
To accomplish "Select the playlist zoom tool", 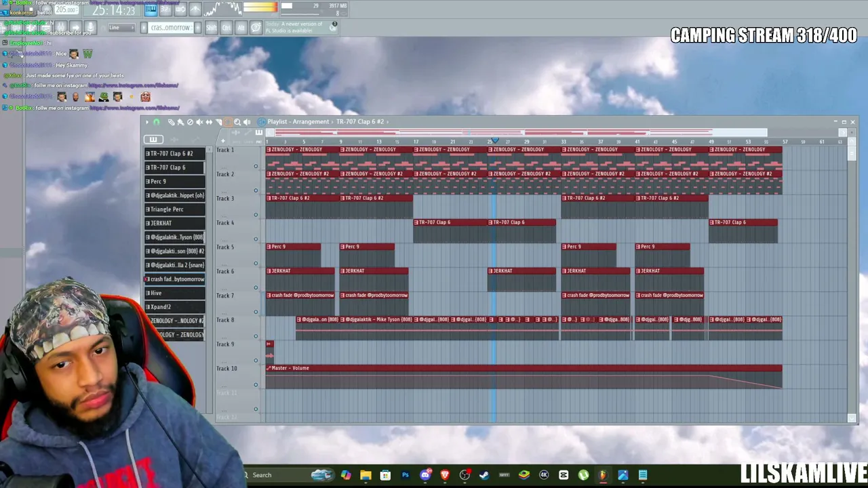I will pos(237,122).
